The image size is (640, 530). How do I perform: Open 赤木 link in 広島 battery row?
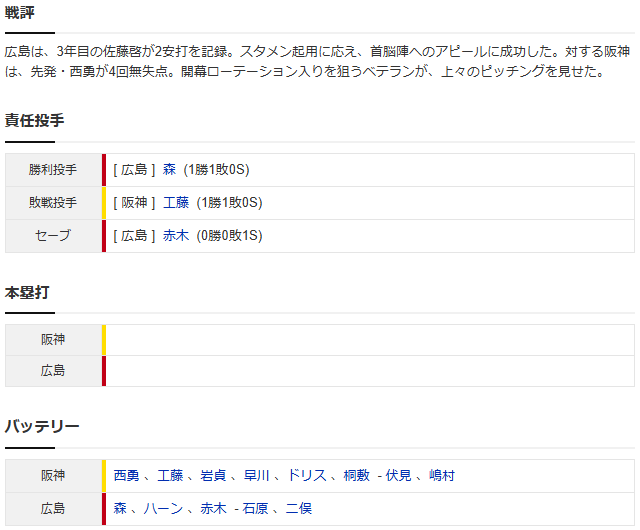[213, 508]
